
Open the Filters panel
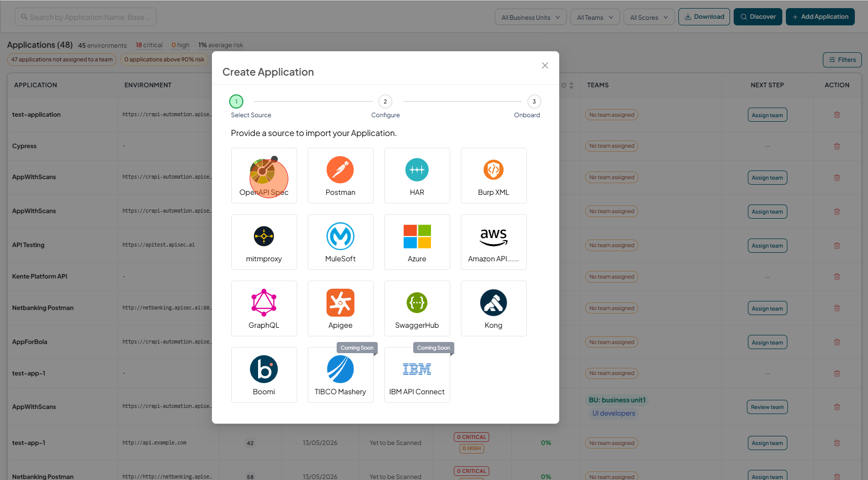(842, 60)
